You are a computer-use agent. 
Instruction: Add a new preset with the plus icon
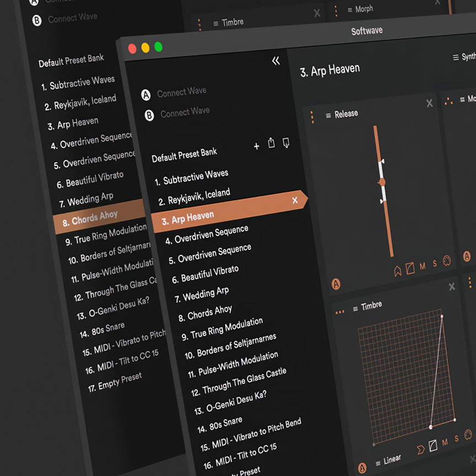(x=256, y=146)
